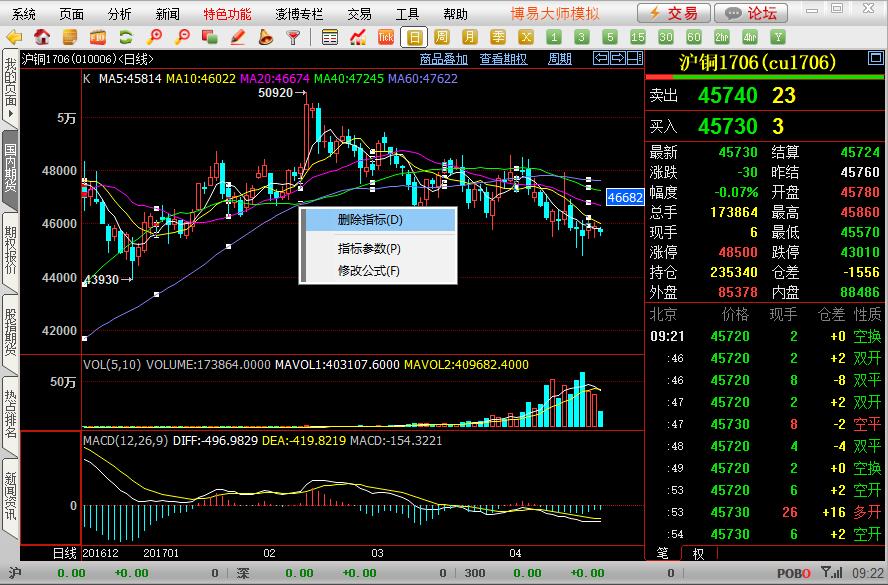Screen dimensions: 888x585
Task: Open the 分析 menu
Action: pos(119,14)
